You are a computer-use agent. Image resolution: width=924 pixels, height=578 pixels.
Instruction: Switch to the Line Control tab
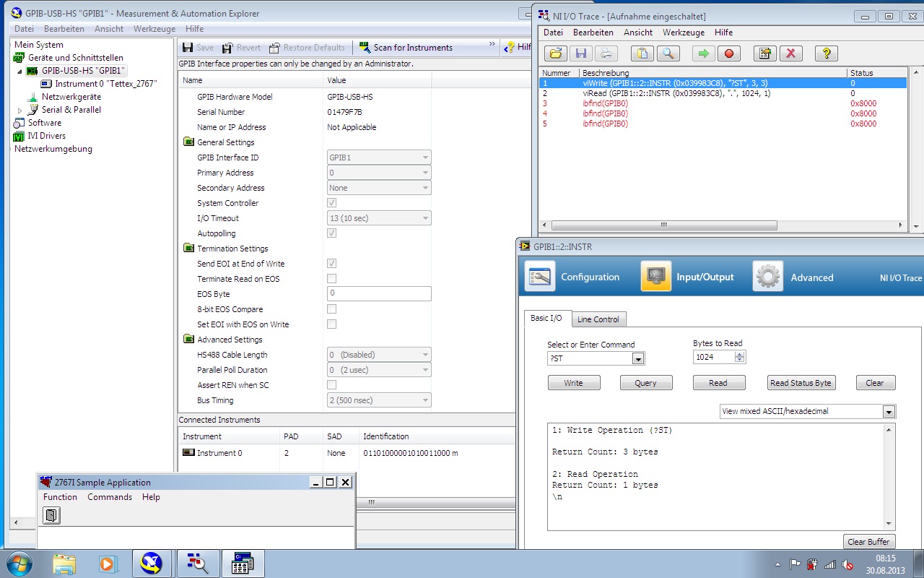(x=598, y=319)
